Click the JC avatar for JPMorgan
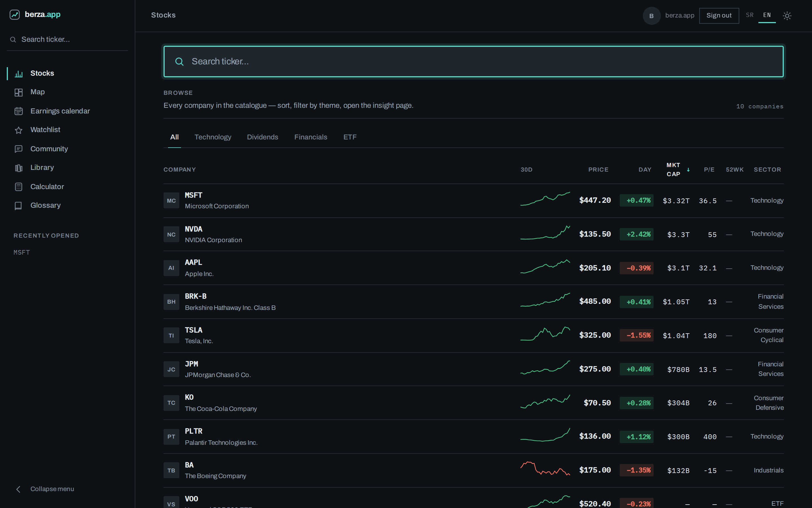The height and width of the screenshot is (508, 812). click(x=171, y=369)
